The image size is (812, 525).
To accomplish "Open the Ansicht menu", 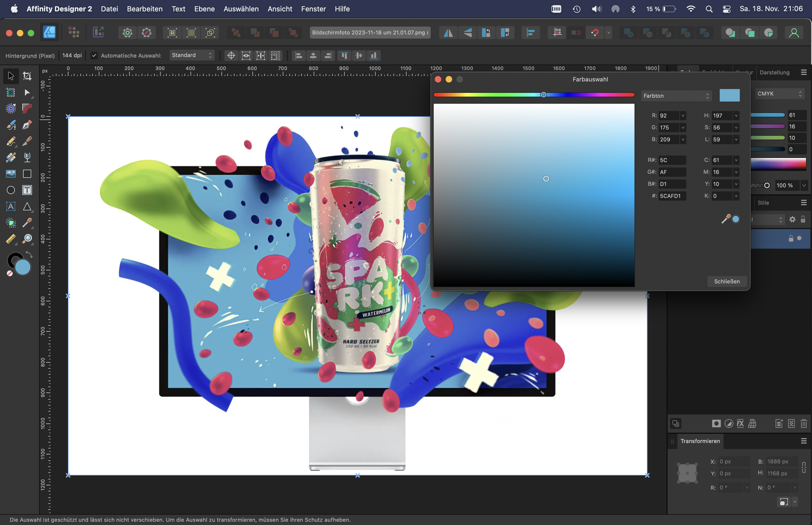I will coord(280,9).
